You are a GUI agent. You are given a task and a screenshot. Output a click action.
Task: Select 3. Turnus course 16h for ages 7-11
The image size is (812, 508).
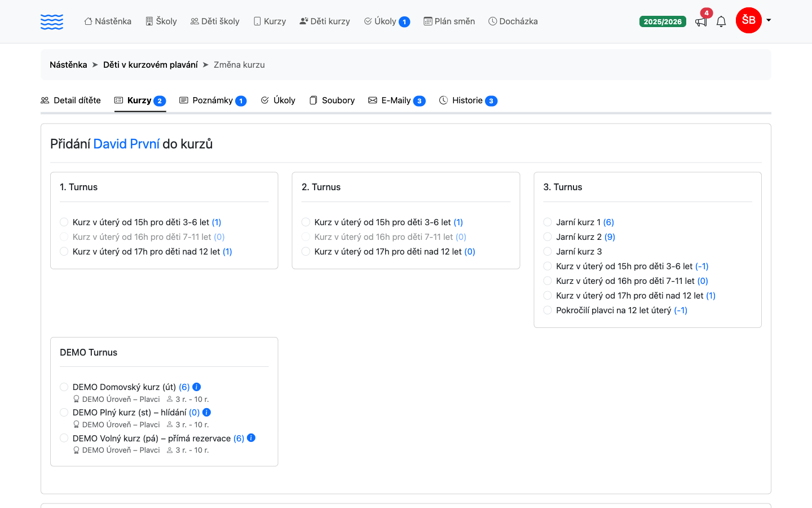point(548,281)
